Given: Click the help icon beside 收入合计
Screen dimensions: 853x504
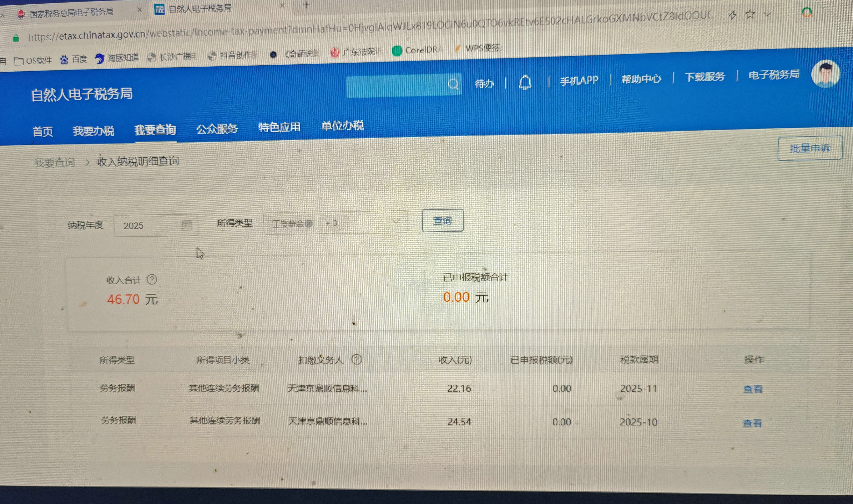Looking at the screenshot, I should 152,279.
